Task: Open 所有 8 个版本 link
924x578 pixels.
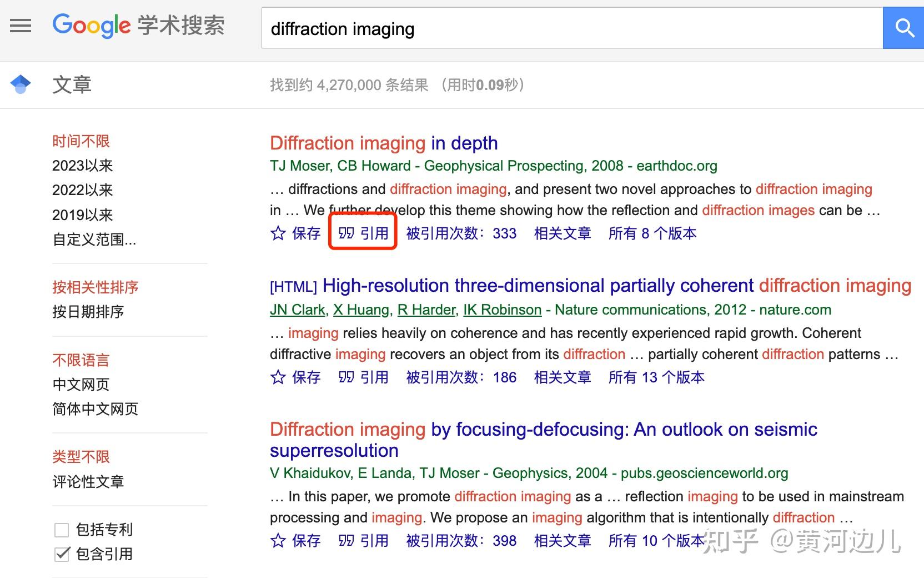Action: [x=652, y=233]
